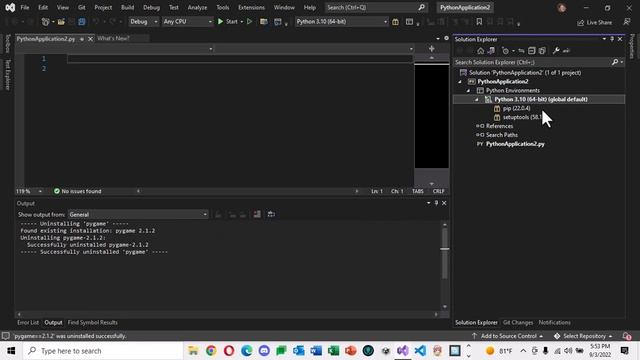Image resolution: width=640 pixels, height=360 pixels.
Task: Click the user account avatar
Action: [x=562, y=7]
